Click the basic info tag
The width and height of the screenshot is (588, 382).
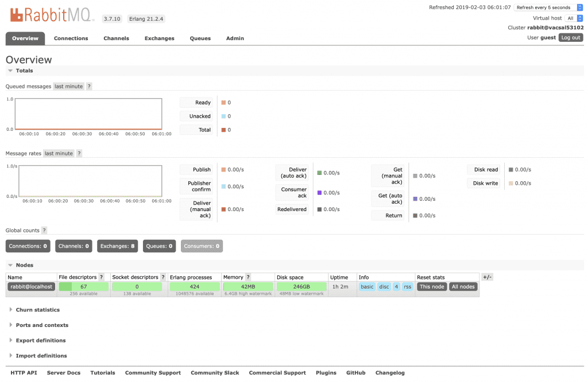coord(367,287)
